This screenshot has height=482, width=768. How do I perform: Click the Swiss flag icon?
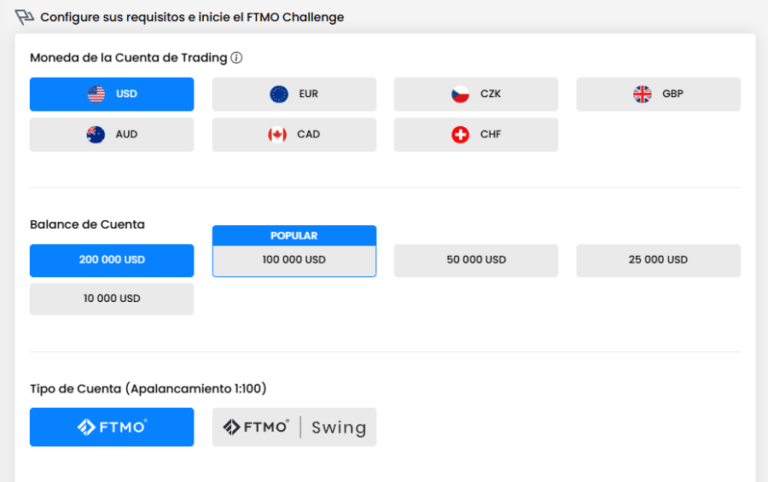tap(460, 134)
